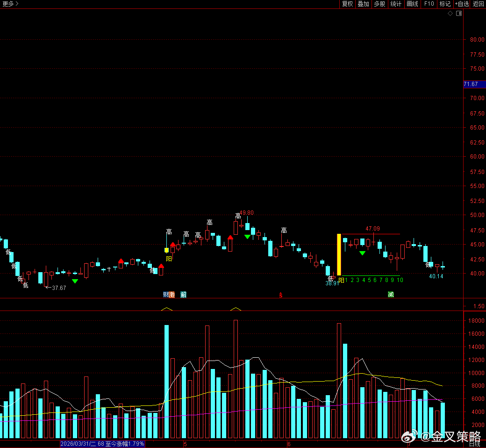Click the 日线 period label
This screenshot has height=448, width=486.
click(474, 444)
